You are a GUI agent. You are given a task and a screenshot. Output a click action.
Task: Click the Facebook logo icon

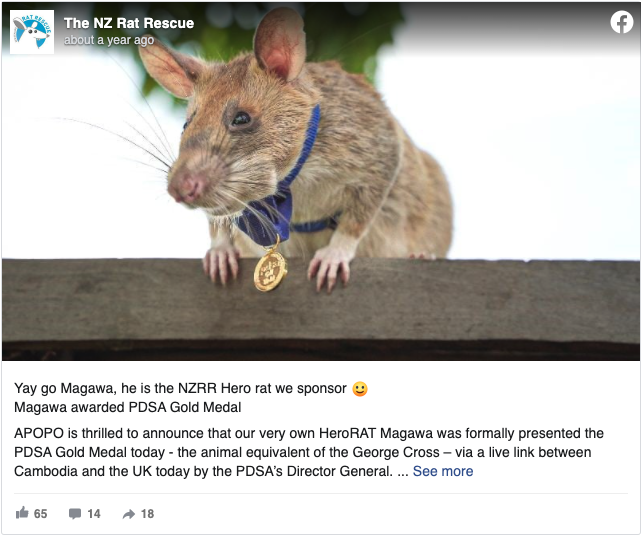pos(621,22)
